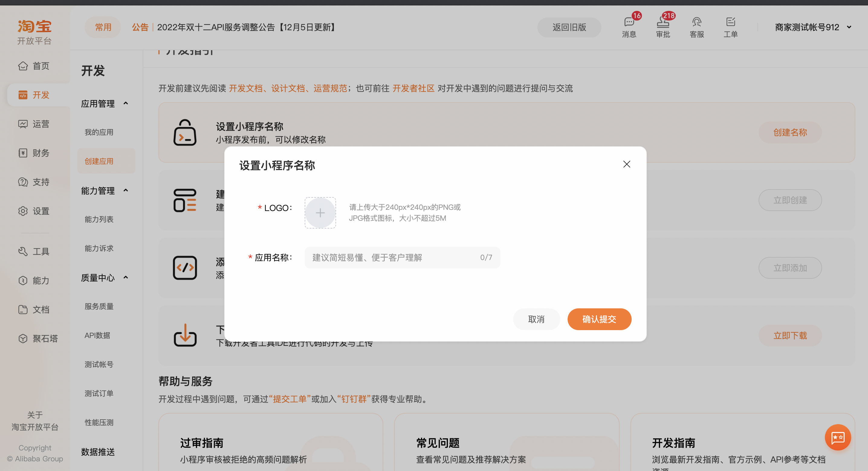
Task: Collapse the 应用管理 section
Action: [x=126, y=103]
